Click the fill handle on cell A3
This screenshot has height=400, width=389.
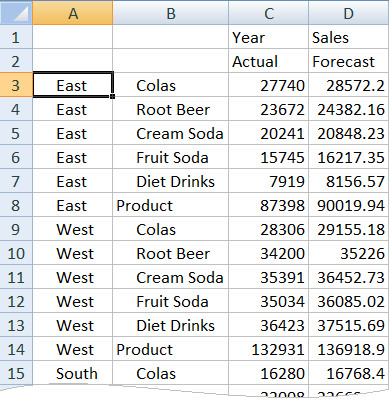point(112,97)
